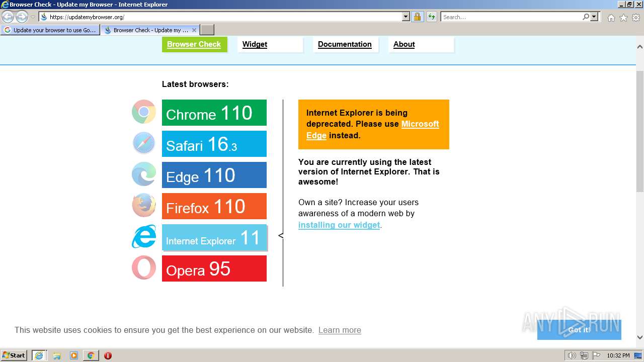Click the red stop-sign taskbar icon

point(108,355)
